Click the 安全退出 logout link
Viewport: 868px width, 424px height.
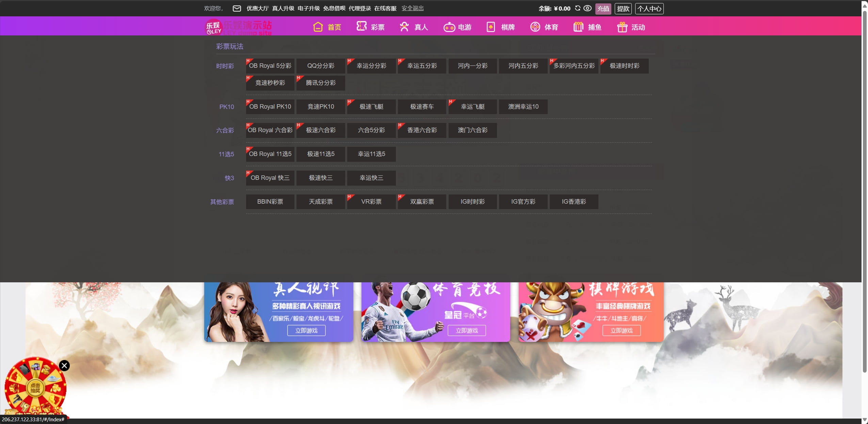click(x=412, y=9)
